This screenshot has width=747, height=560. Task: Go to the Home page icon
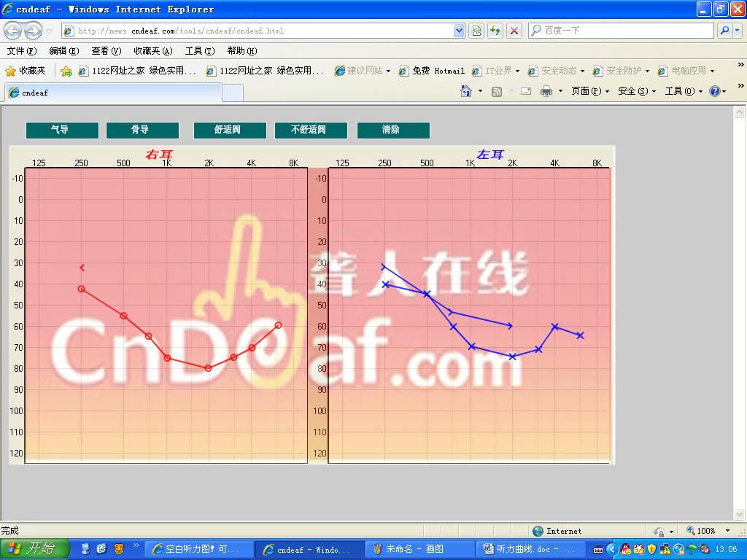tap(466, 91)
